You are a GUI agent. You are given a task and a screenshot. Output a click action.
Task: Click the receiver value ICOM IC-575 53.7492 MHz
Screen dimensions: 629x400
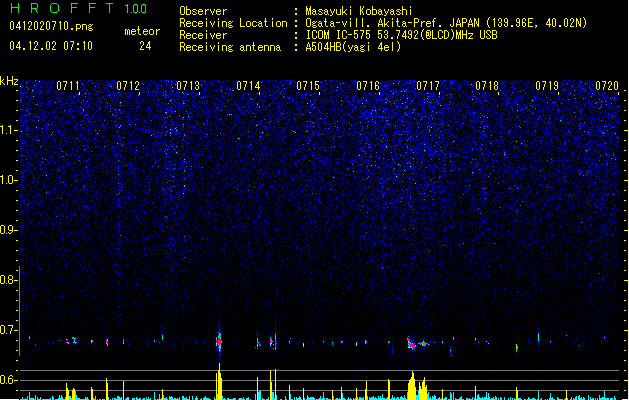[401, 35]
